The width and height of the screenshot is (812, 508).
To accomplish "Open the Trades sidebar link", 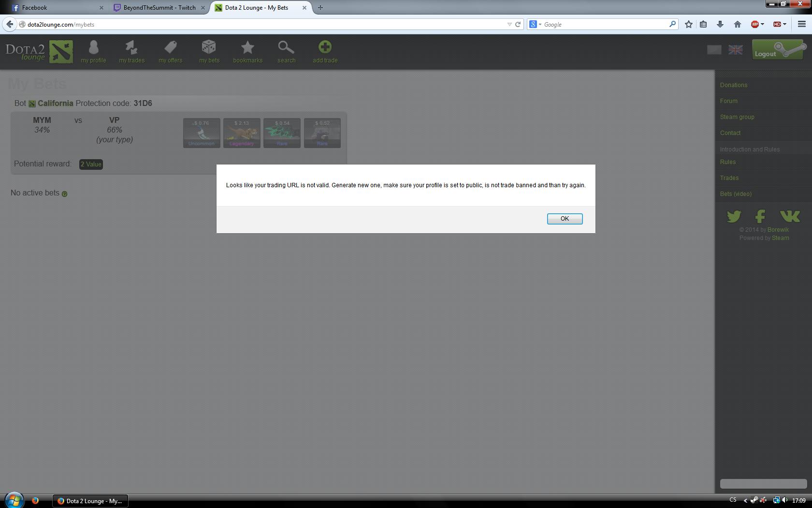I will pos(729,178).
